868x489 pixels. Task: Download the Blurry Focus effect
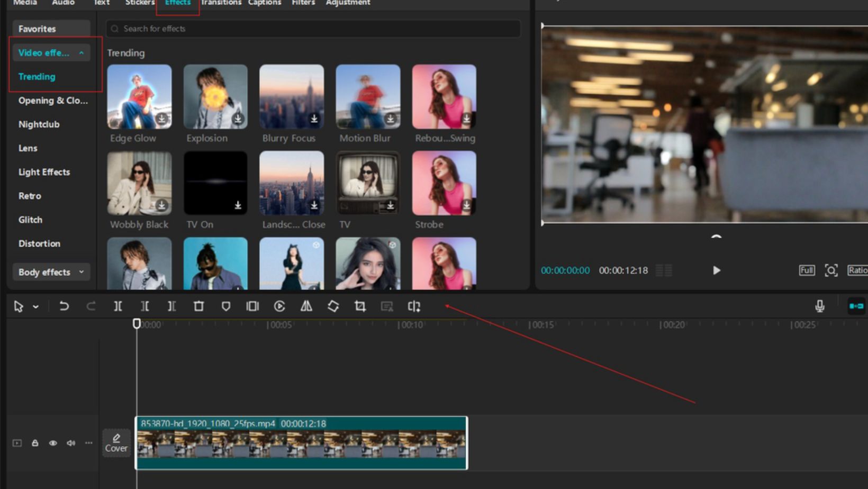tap(314, 119)
